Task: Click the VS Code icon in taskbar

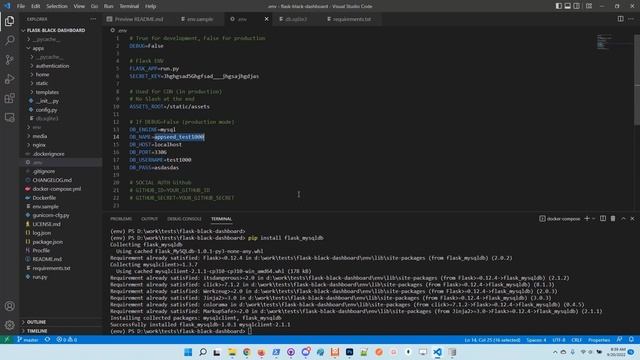Action: tap(437, 352)
